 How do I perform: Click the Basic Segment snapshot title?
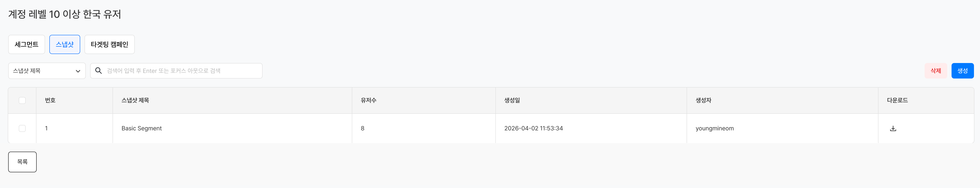pyautogui.click(x=141, y=128)
